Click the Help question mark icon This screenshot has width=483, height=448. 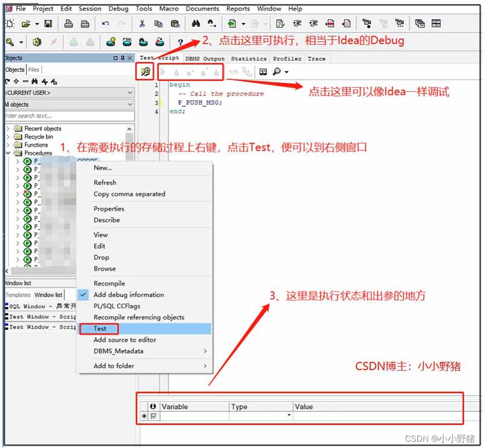pyautogui.click(x=180, y=42)
